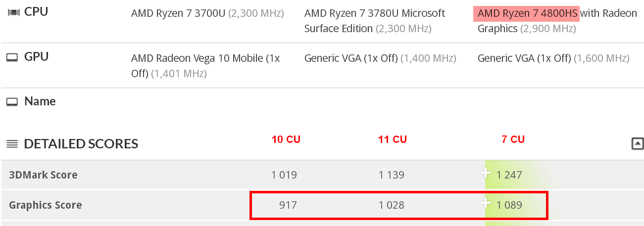
Task: Open the AMD Radeon Vega 10 Mobile link
Action: 205,66
